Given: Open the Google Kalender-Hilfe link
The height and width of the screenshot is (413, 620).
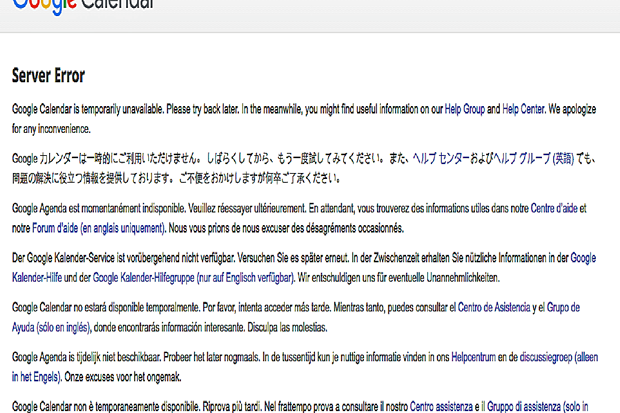Looking at the screenshot, I should (304, 268).
